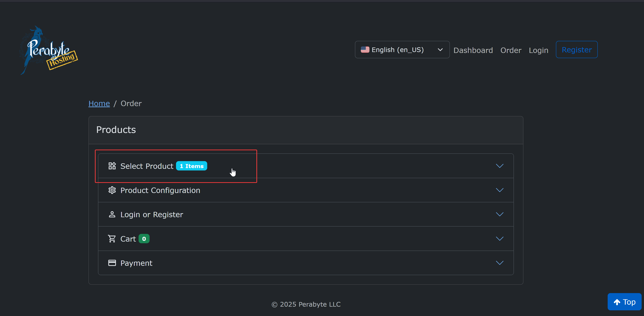Follow the Home breadcrumb link

99,103
